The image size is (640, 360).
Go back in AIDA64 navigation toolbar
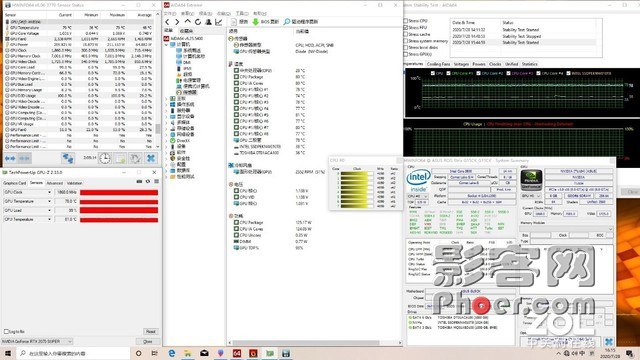[x=167, y=22]
